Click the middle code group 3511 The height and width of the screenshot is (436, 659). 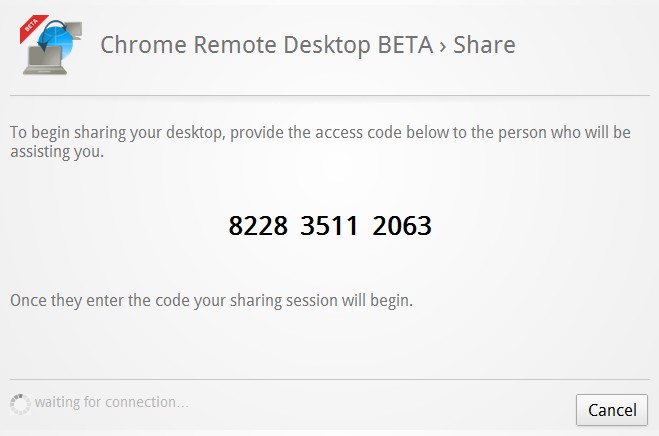click(x=329, y=226)
